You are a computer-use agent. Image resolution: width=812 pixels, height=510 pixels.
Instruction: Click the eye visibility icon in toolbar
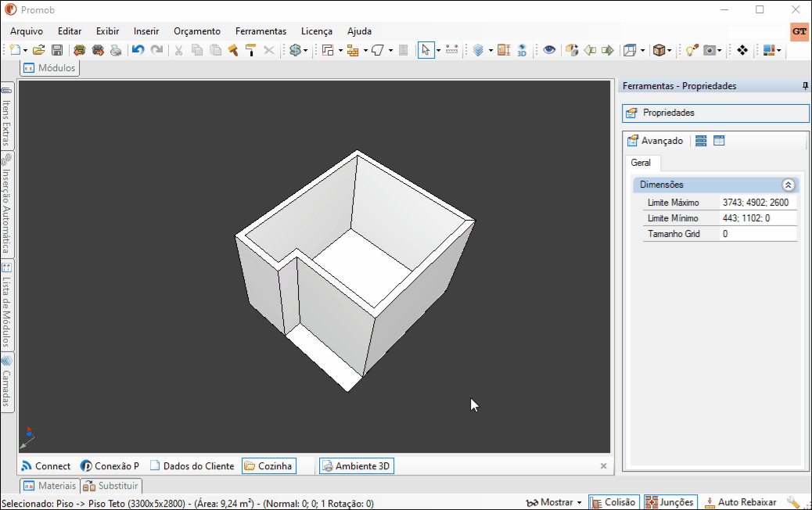click(x=549, y=50)
